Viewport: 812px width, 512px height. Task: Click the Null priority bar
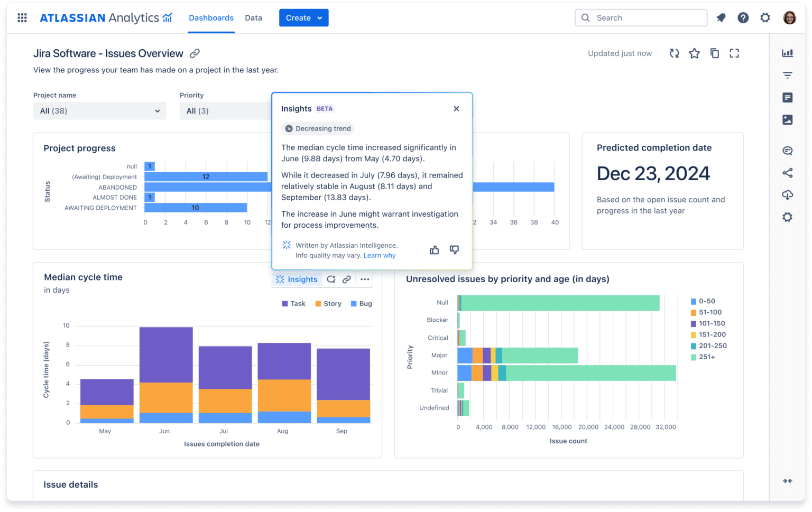[x=558, y=303]
